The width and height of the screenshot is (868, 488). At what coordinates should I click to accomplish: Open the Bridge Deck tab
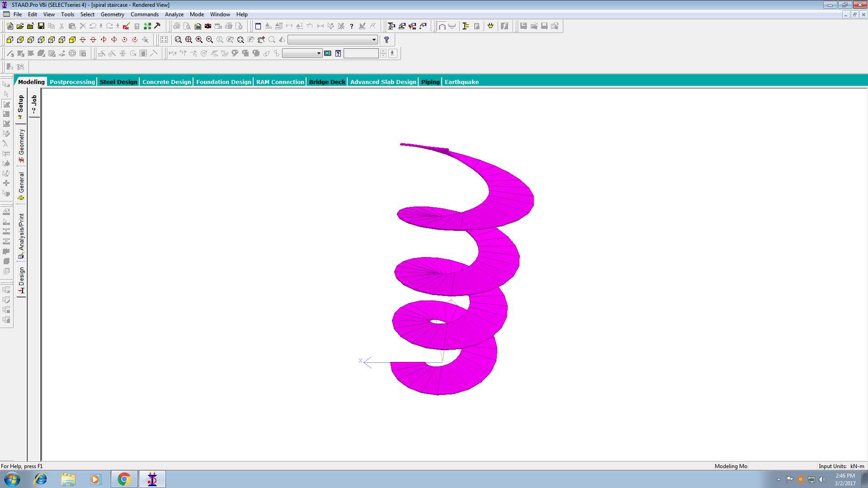point(327,82)
